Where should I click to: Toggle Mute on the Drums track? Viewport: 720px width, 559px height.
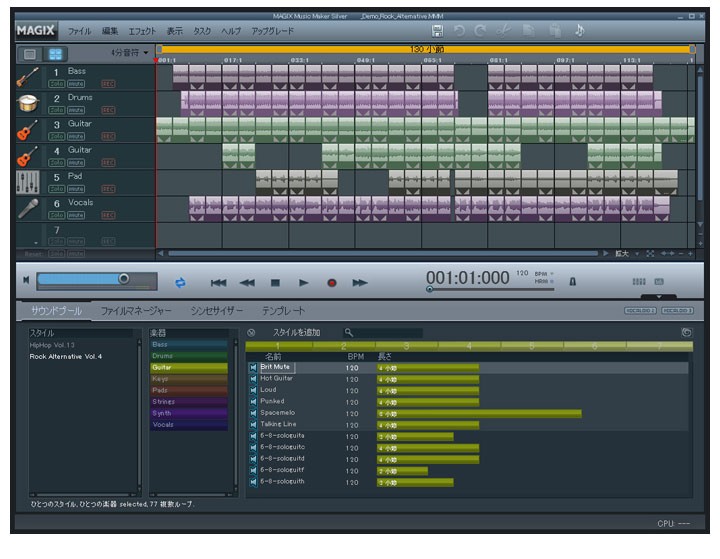pyautogui.click(x=76, y=110)
